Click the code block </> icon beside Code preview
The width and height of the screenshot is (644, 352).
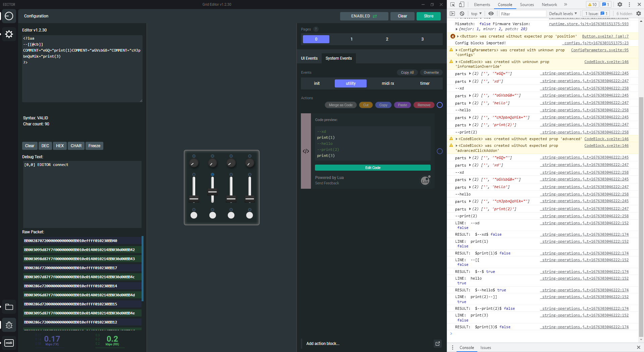click(306, 151)
